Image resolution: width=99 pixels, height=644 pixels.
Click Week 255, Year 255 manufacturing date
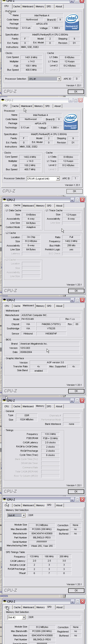point(42,546)
